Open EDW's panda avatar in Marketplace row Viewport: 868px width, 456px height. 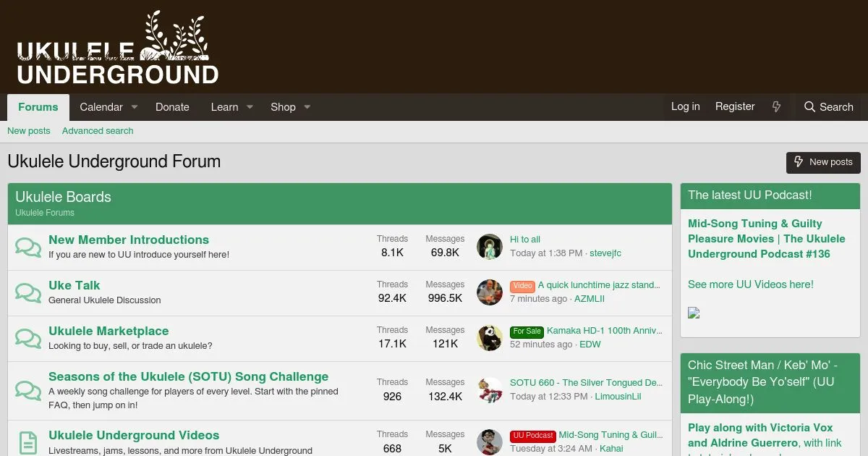click(490, 338)
